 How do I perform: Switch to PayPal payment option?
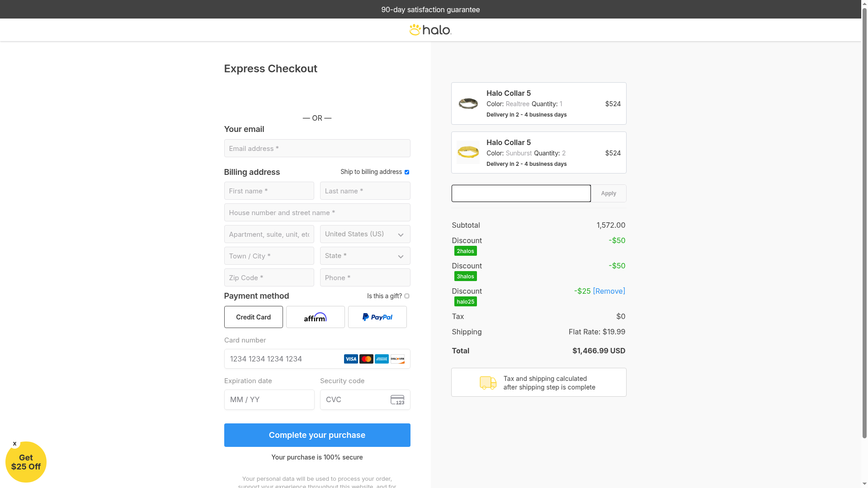(377, 317)
